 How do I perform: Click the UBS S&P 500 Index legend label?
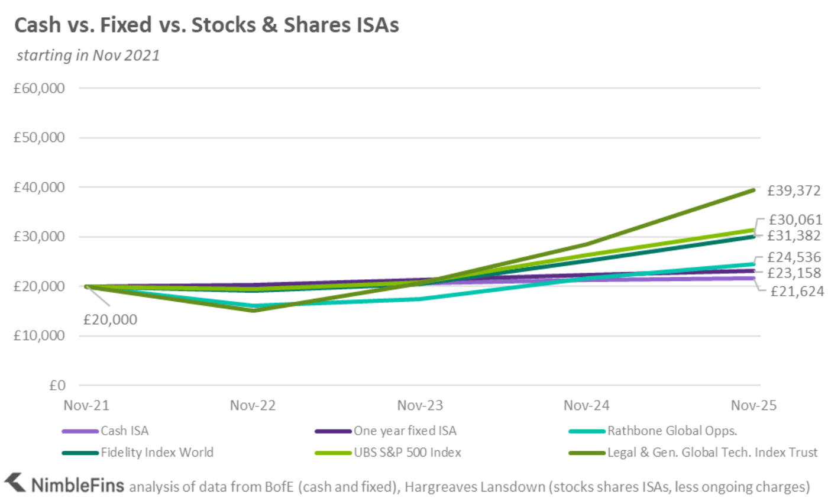407,453
